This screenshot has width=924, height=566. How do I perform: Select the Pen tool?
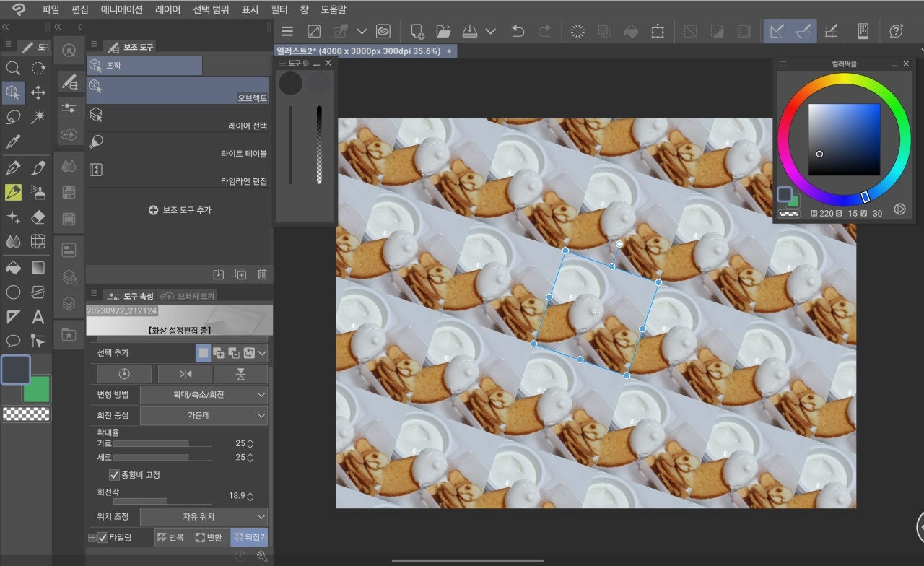pyautogui.click(x=13, y=168)
